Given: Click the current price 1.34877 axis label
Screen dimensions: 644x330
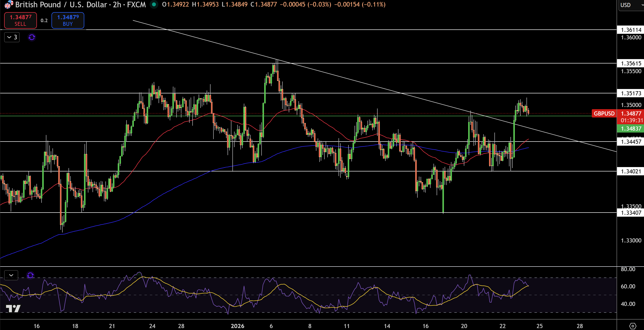Looking at the screenshot, I should [631, 113].
